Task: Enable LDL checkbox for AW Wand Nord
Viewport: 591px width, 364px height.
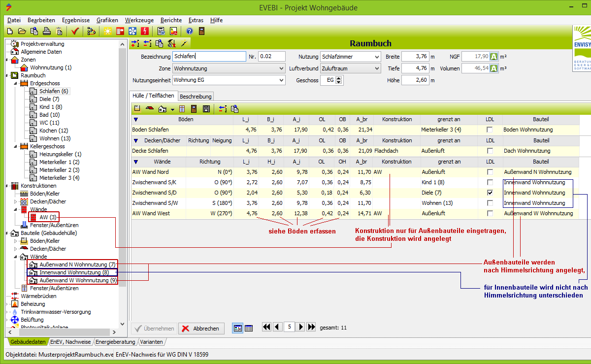Action: (x=490, y=172)
